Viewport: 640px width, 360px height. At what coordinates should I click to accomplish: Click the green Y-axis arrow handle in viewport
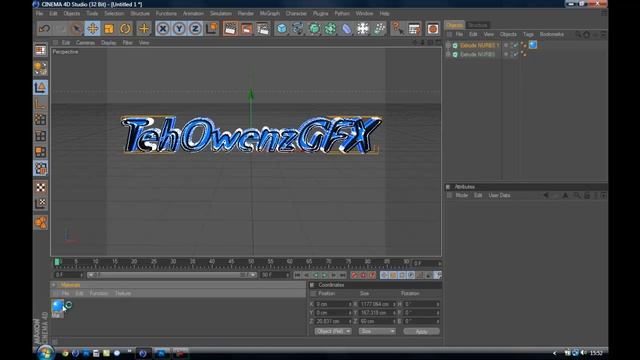[x=251, y=94]
